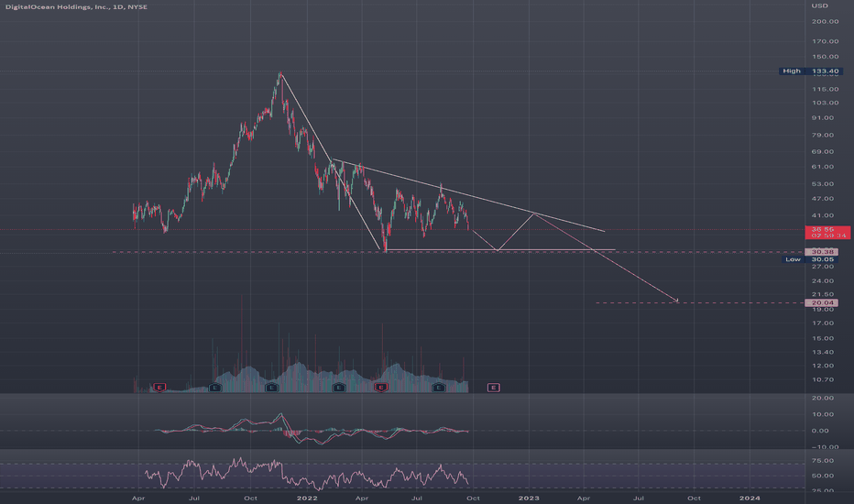
Task: Select the descending upper triangle trendline
Action: 468,195
